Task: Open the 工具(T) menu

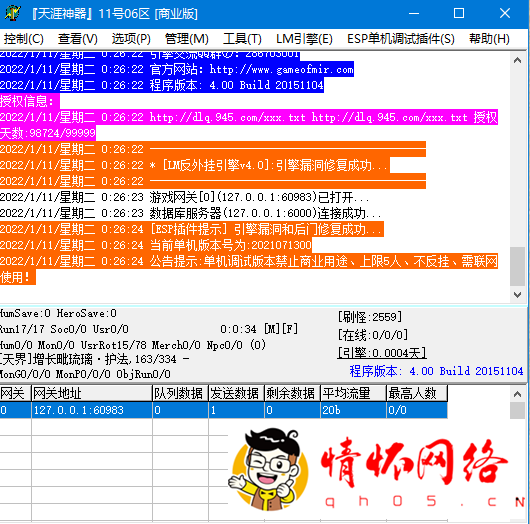Action: [242, 39]
